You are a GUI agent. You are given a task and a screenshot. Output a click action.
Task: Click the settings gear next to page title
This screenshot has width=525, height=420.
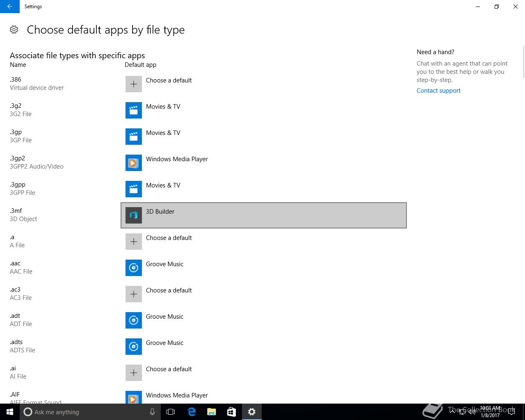tap(14, 30)
